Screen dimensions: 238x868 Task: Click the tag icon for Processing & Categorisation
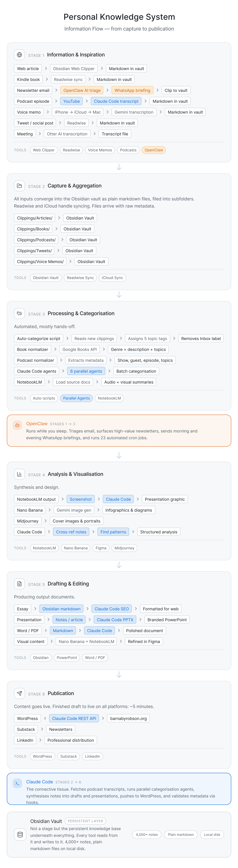click(x=19, y=313)
